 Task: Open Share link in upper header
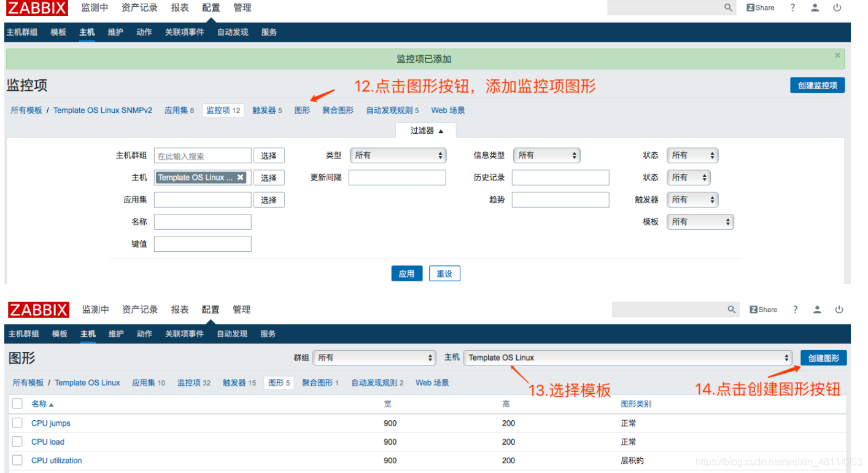tap(761, 7)
